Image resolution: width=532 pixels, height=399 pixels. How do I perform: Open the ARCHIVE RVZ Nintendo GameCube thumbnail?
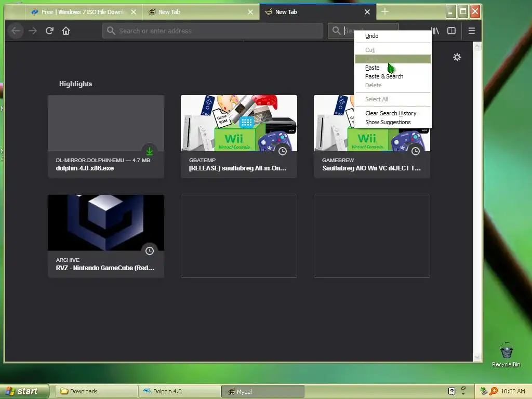106,222
